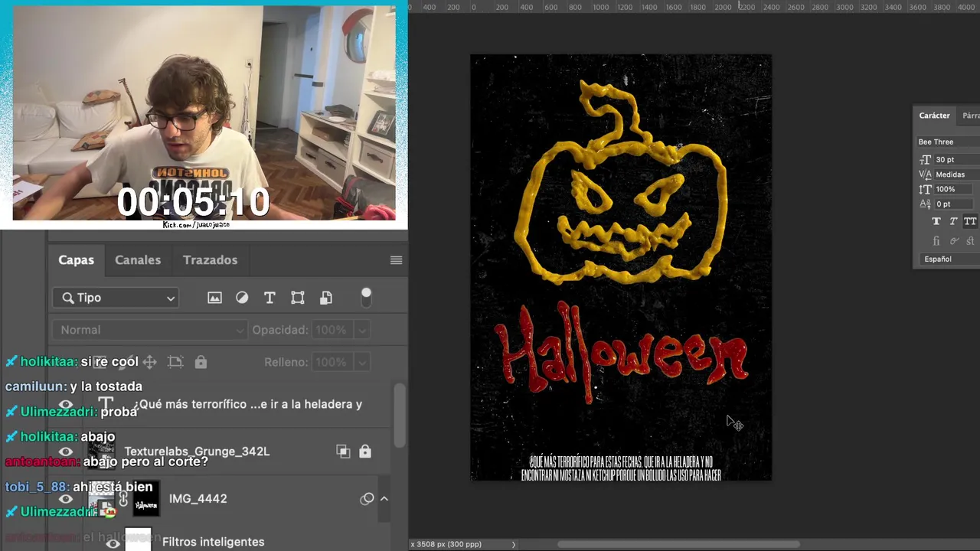This screenshot has width=980, height=551.
Task: Switch to the Trazados tab
Action: point(210,260)
